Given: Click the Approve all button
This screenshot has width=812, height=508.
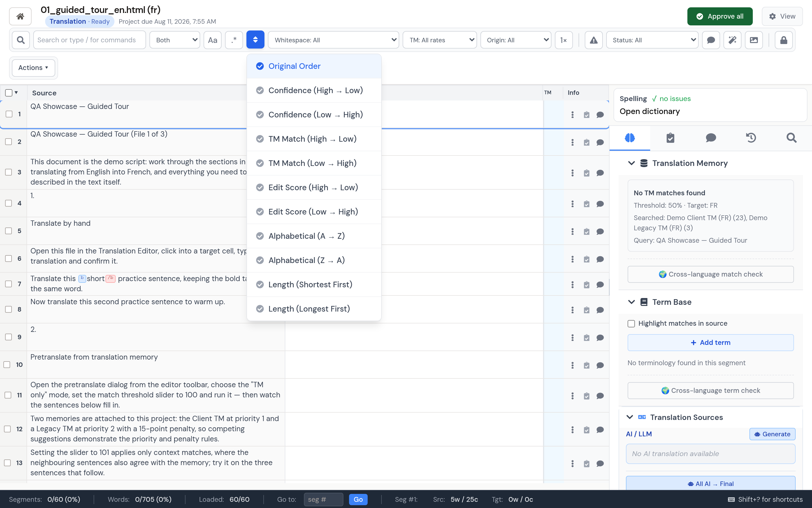Looking at the screenshot, I should coord(720,16).
